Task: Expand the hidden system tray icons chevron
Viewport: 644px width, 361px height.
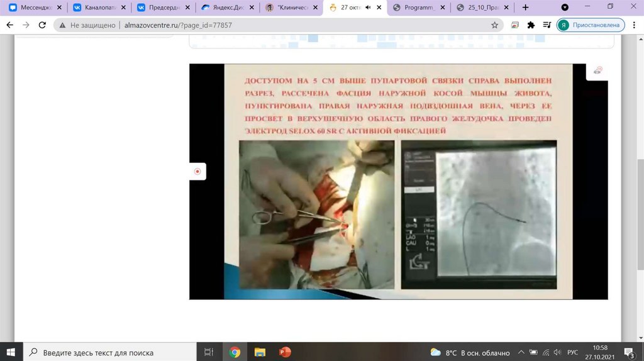Action: click(x=520, y=353)
